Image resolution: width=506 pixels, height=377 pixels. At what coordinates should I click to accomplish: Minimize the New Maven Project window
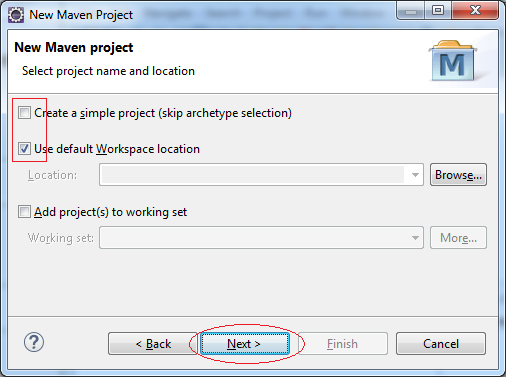pos(411,11)
